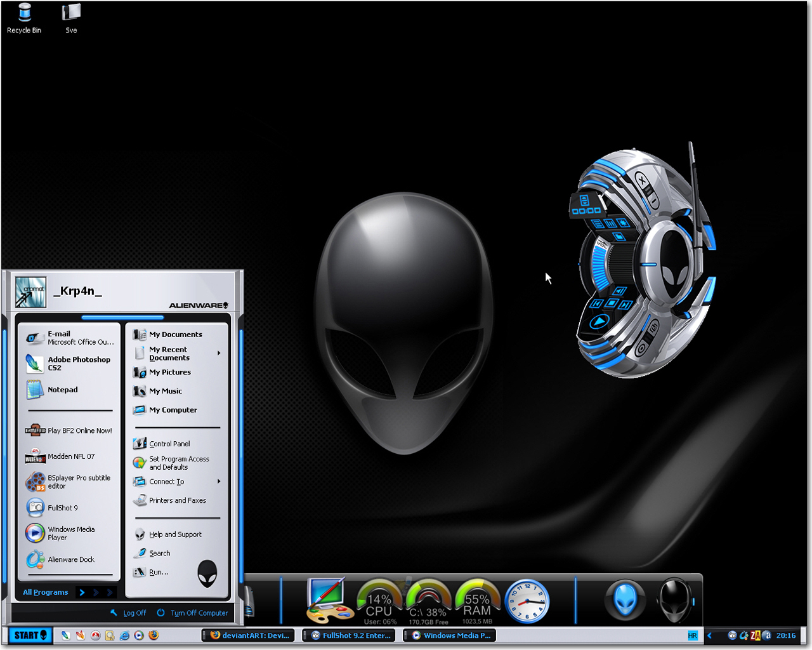Image resolution: width=812 pixels, height=650 pixels.
Task: Launch Adobe Photoshop CS2 from Start menu
Action: (70, 364)
